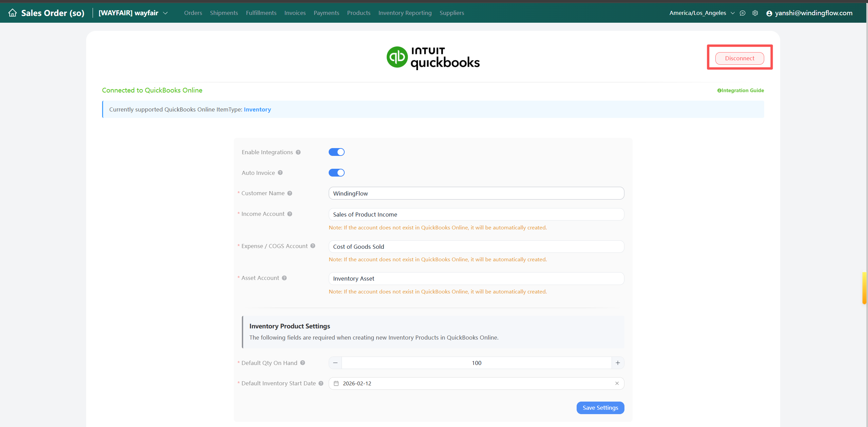Viewport: 868px width, 427px height.
Task: Click help icon next to Enable Integrations
Action: (x=298, y=152)
